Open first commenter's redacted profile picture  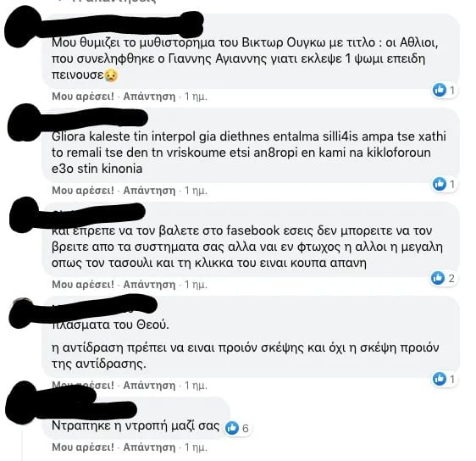(x=23, y=27)
